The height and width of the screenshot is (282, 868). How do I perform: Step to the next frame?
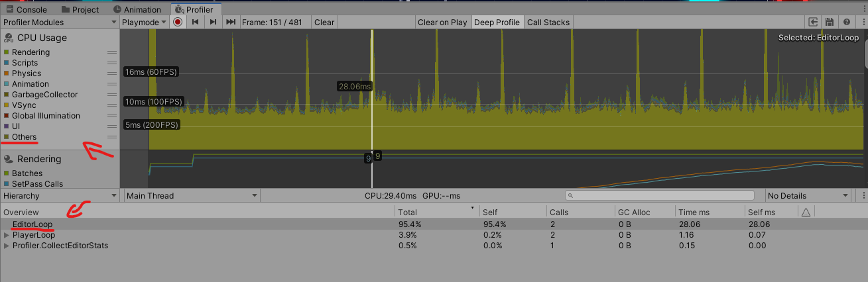[213, 22]
